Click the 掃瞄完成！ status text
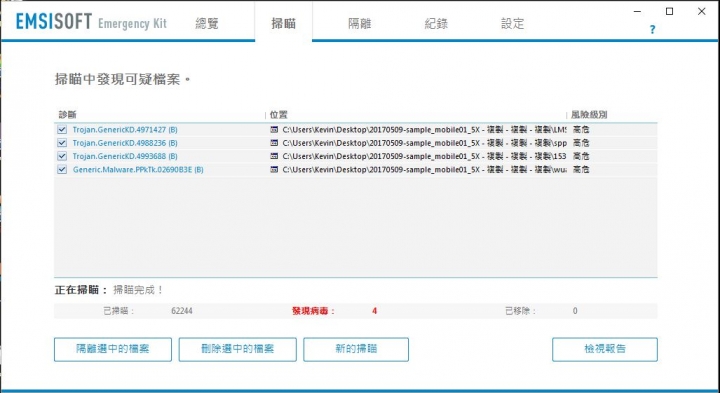 (138, 290)
